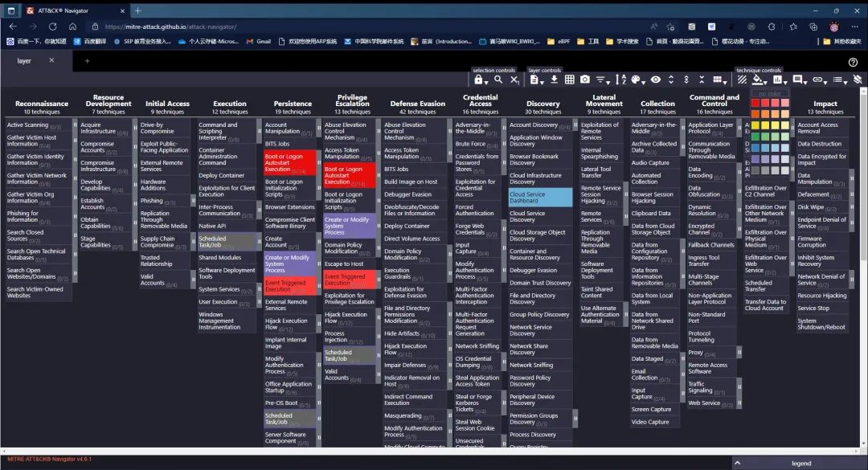Go to browser home page
This screenshot has height=470, width=868.
click(x=72, y=27)
